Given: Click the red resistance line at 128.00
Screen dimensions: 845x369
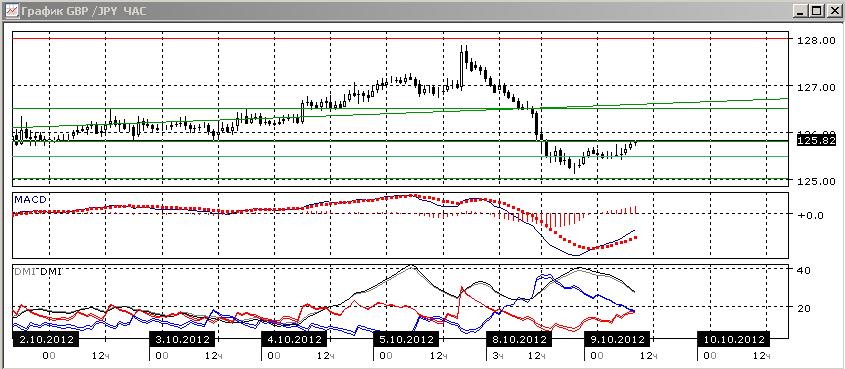Looking at the screenshot, I should tap(400, 38).
